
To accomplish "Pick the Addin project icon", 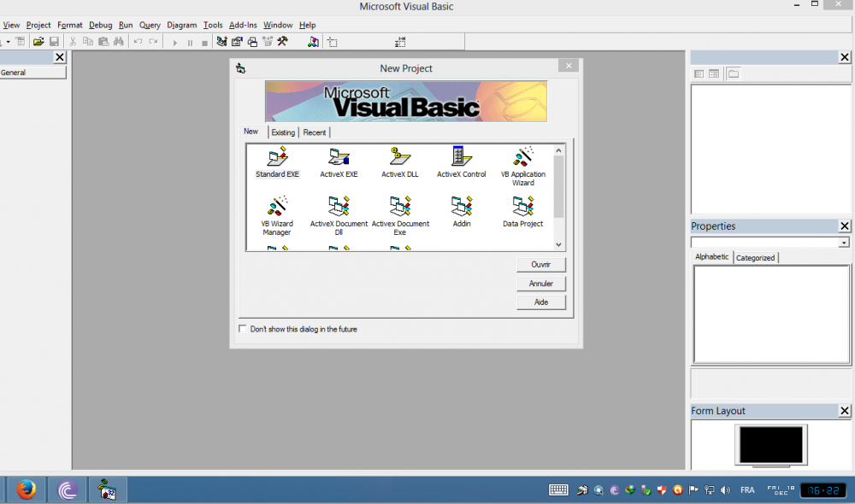I will tap(462, 211).
